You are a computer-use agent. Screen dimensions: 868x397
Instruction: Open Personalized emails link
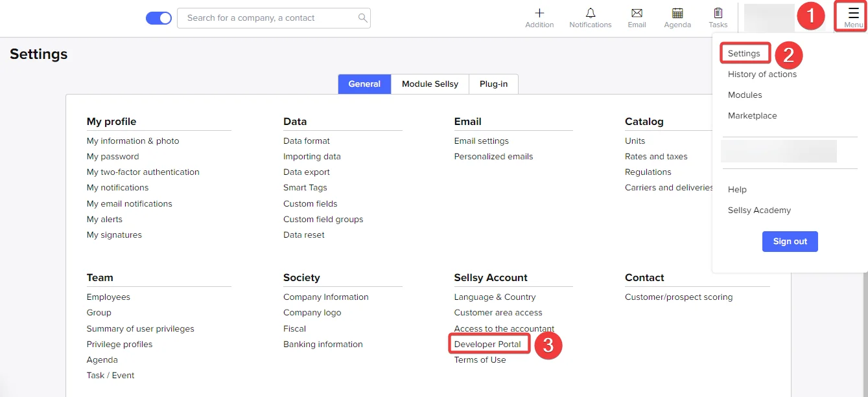coord(493,156)
